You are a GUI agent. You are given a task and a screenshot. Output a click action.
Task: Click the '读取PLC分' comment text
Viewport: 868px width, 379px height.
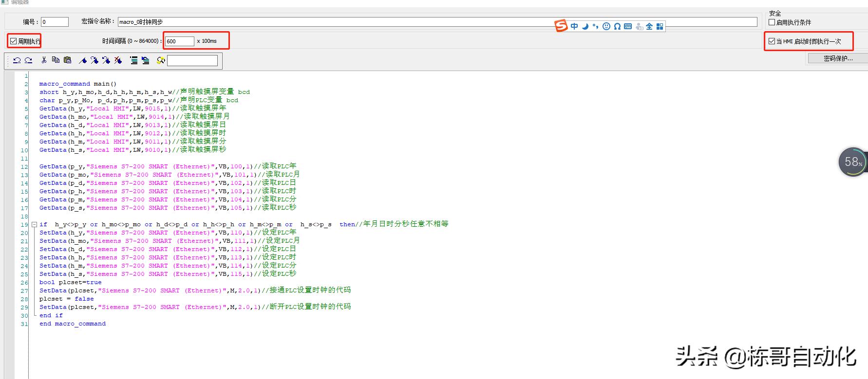pyautogui.click(x=279, y=199)
